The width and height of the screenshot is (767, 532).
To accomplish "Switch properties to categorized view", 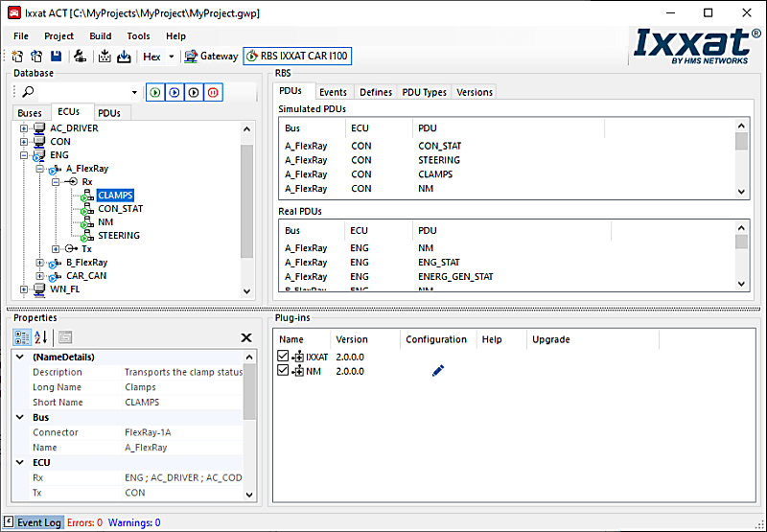I will click(x=21, y=337).
